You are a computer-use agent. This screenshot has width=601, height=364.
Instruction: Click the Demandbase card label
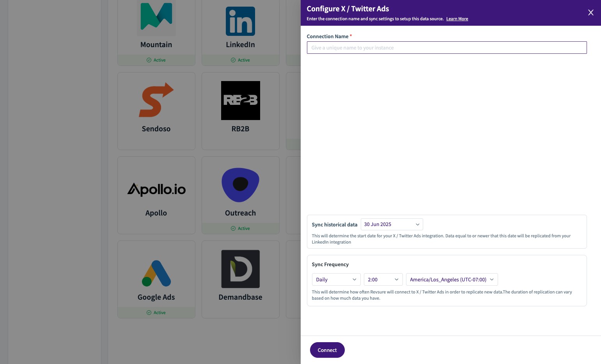[x=240, y=297]
